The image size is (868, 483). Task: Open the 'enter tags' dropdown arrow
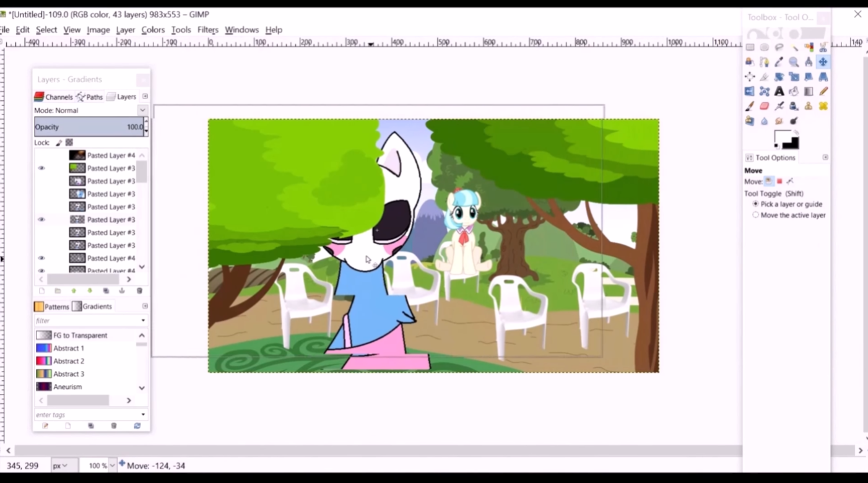[x=143, y=415]
